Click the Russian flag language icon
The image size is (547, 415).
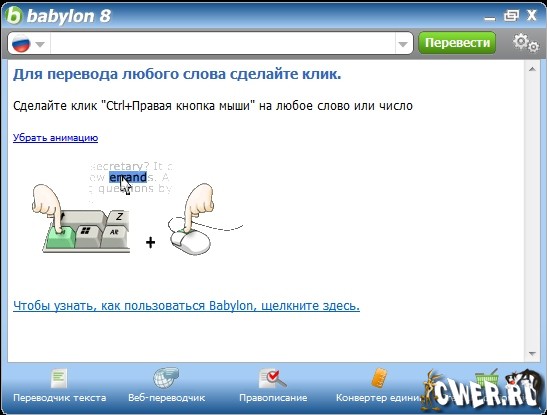coord(21,43)
